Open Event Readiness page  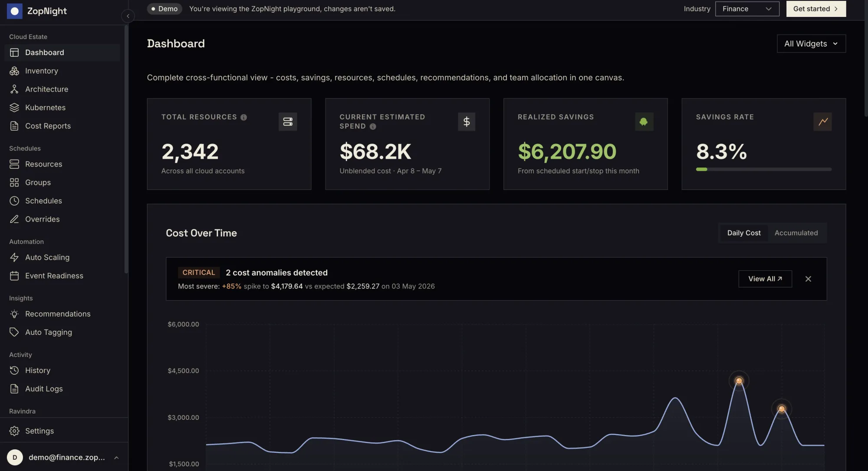click(62, 276)
